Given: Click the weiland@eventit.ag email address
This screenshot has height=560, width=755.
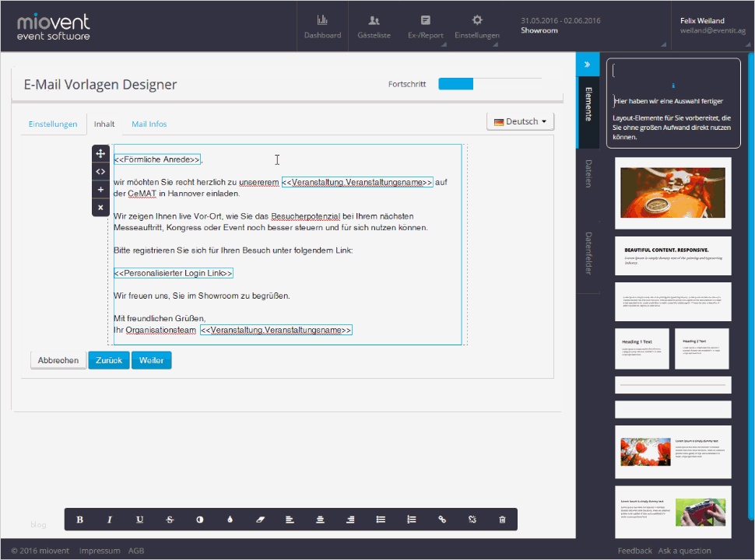Looking at the screenshot, I should click(713, 30).
